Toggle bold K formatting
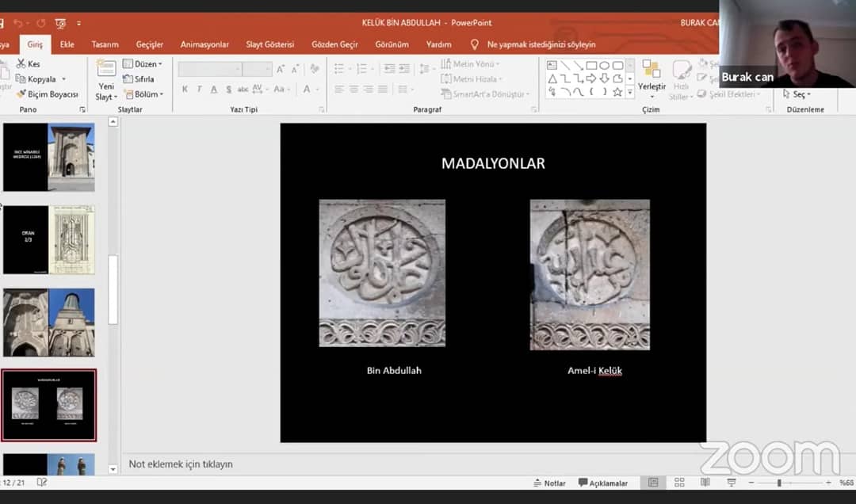This screenshot has height=504, width=856. tap(185, 89)
